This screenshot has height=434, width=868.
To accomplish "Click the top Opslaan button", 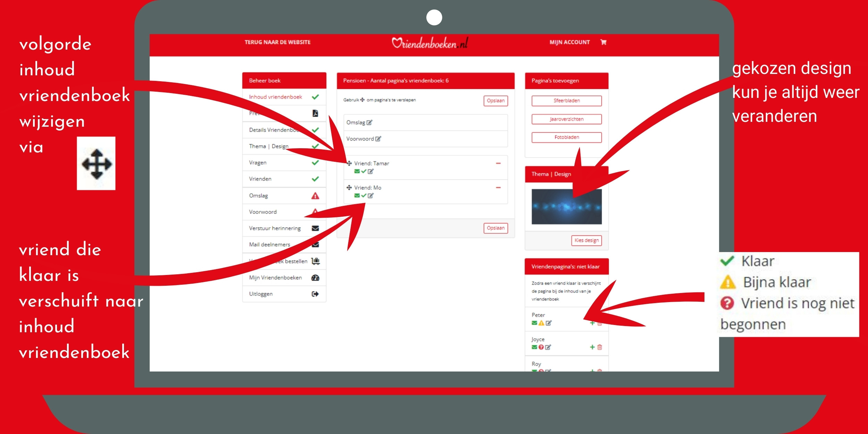I will tap(495, 101).
